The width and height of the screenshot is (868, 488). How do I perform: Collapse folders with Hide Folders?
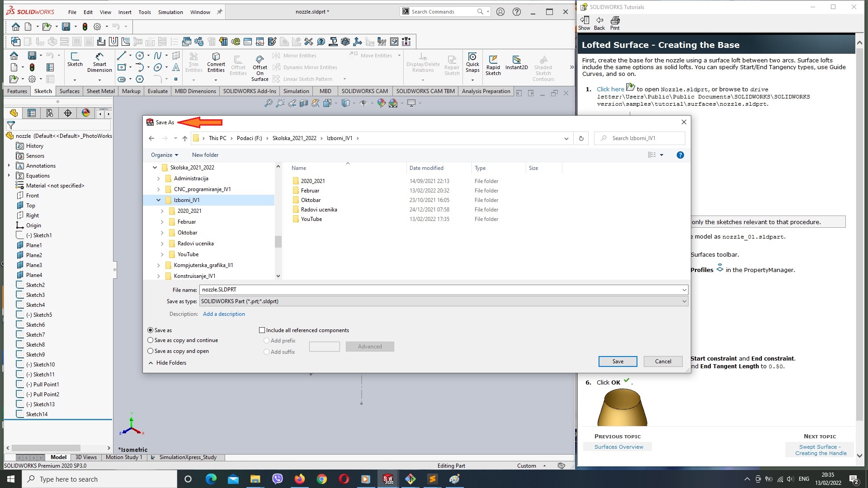point(167,363)
